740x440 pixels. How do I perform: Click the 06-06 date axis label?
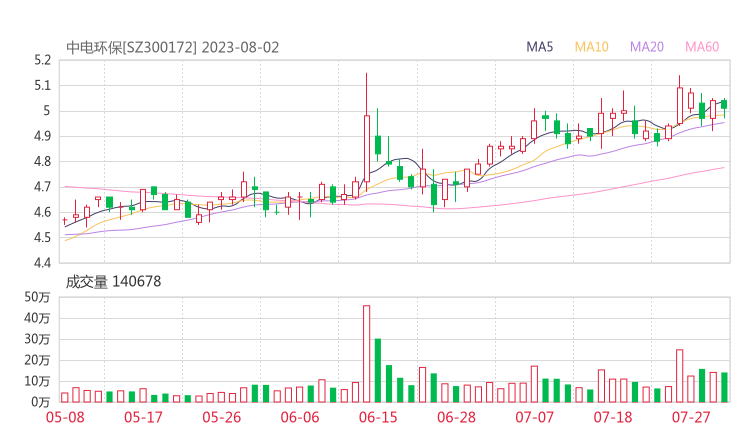click(300, 417)
